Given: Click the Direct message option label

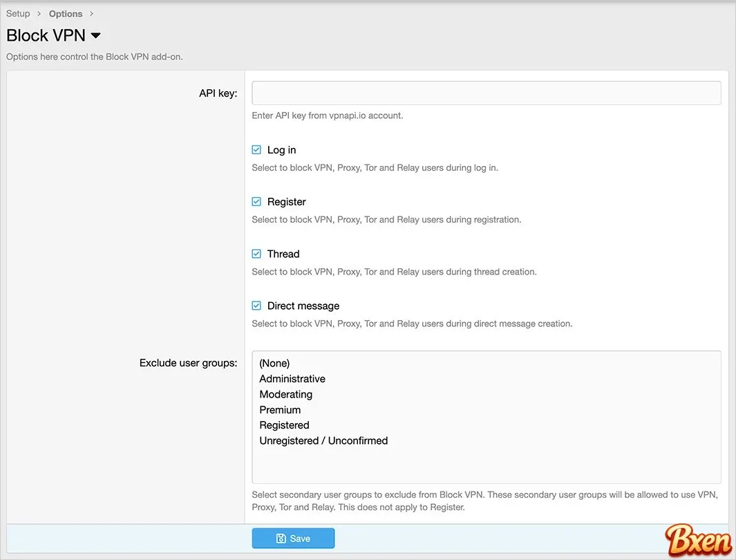Looking at the screenshot, I should [303, 306].
